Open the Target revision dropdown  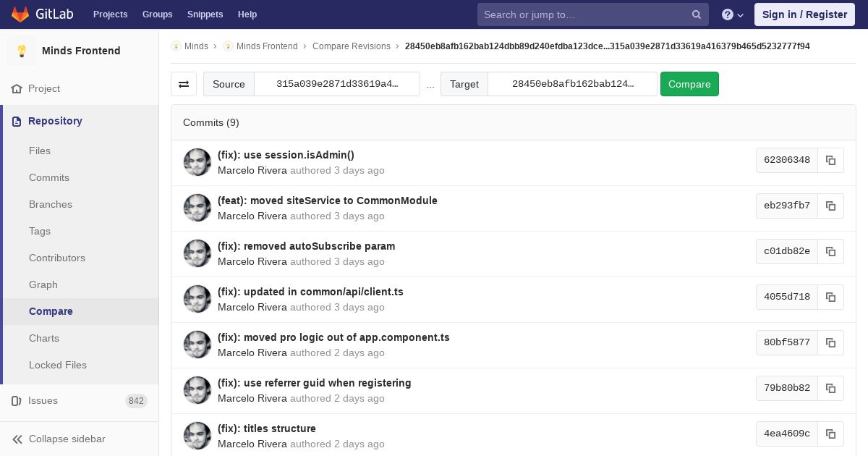572,84
